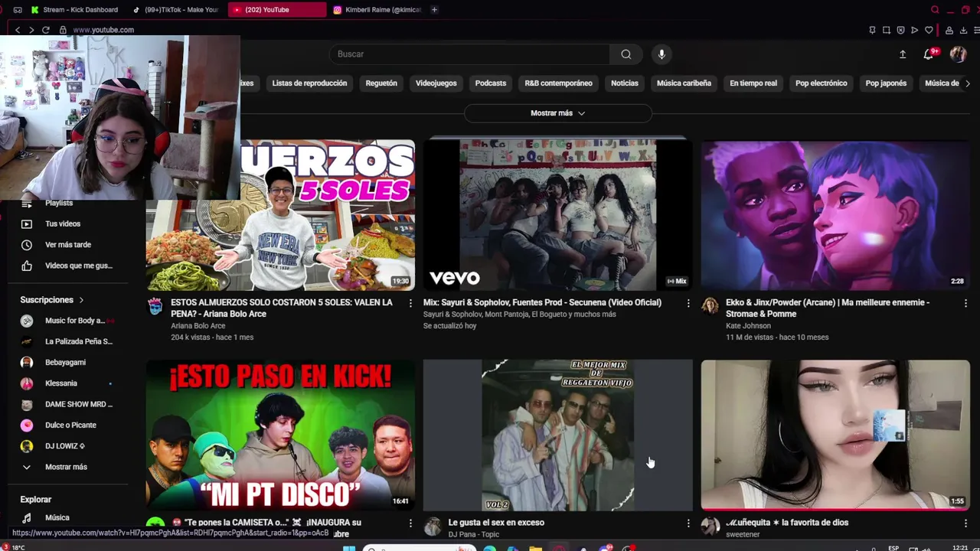The width and height of the screenshot is (980, 551).
Task: Open ESTO PASO EN KICK thumbnail
Action: click(x=280, y=435)
